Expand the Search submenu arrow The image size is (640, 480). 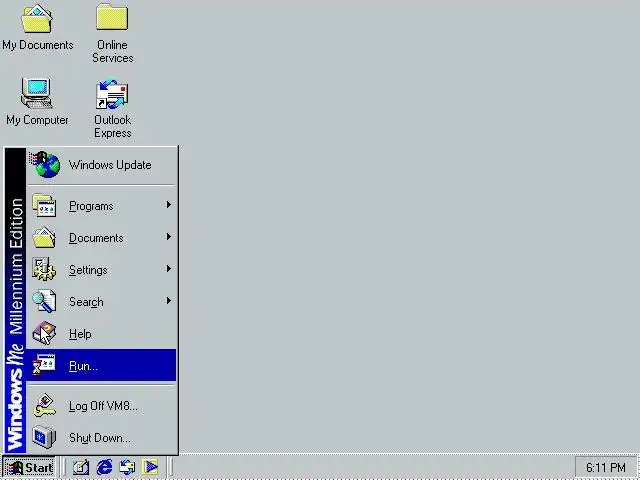(169, 301)
